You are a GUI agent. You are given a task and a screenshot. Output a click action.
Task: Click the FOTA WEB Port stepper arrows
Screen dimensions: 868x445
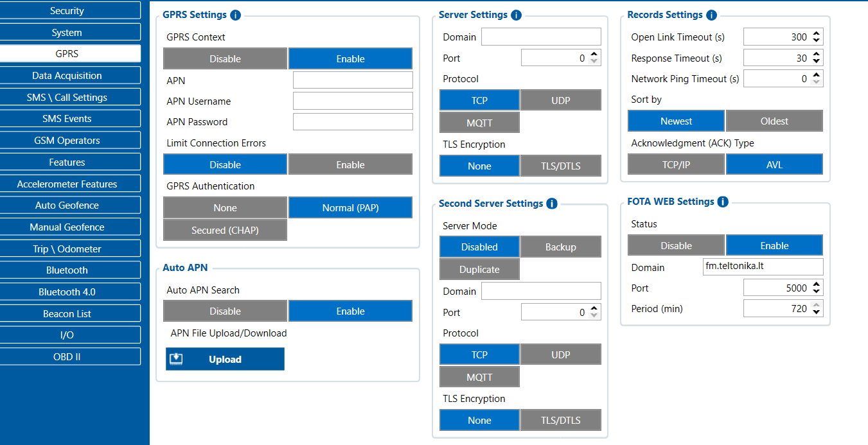(x=816, y=288)
